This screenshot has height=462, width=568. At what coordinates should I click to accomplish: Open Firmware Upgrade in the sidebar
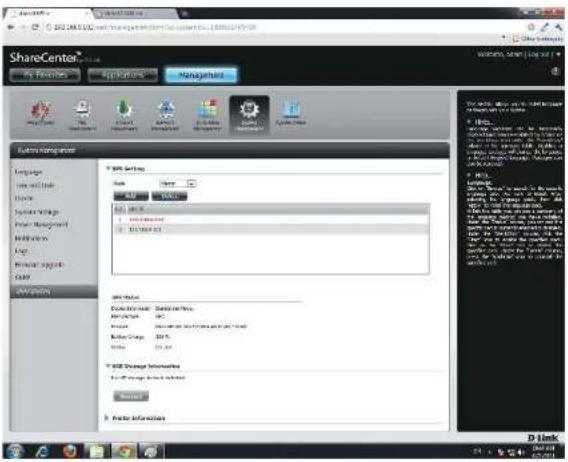point(39,265)
